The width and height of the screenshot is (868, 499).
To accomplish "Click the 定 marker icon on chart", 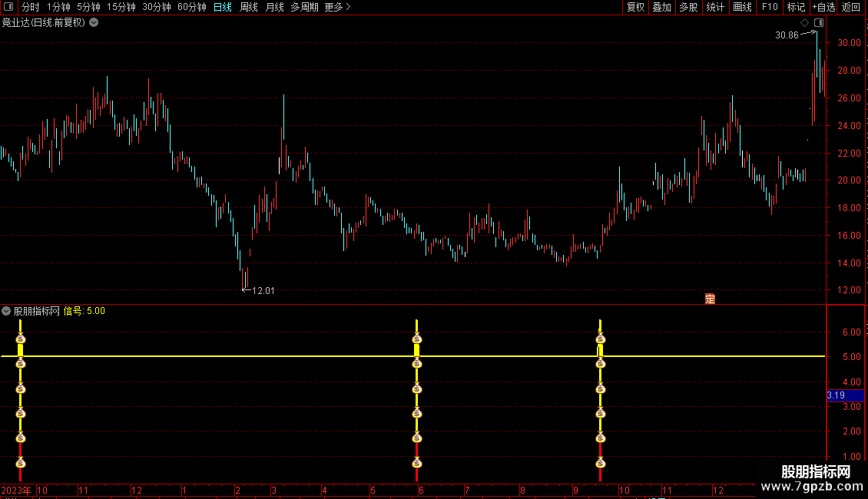I will point(711,299).
